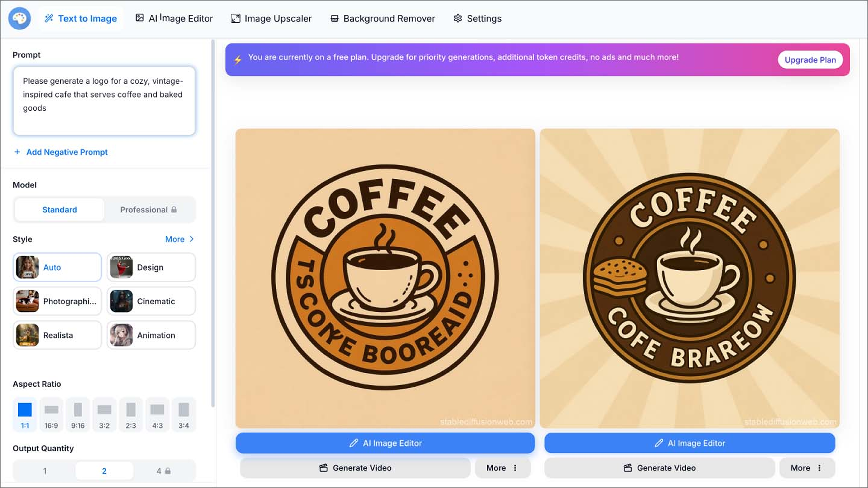Select the Standard model option
The height and width of the screenshot is (488, 868).
tap(60, 210)
